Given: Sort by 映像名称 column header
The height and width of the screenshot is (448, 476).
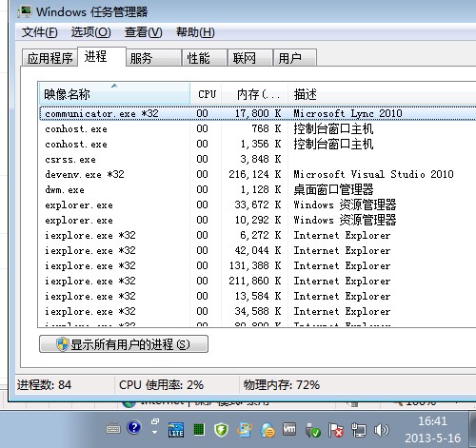Looking at the screenshot, I should [x=114, y=94].
